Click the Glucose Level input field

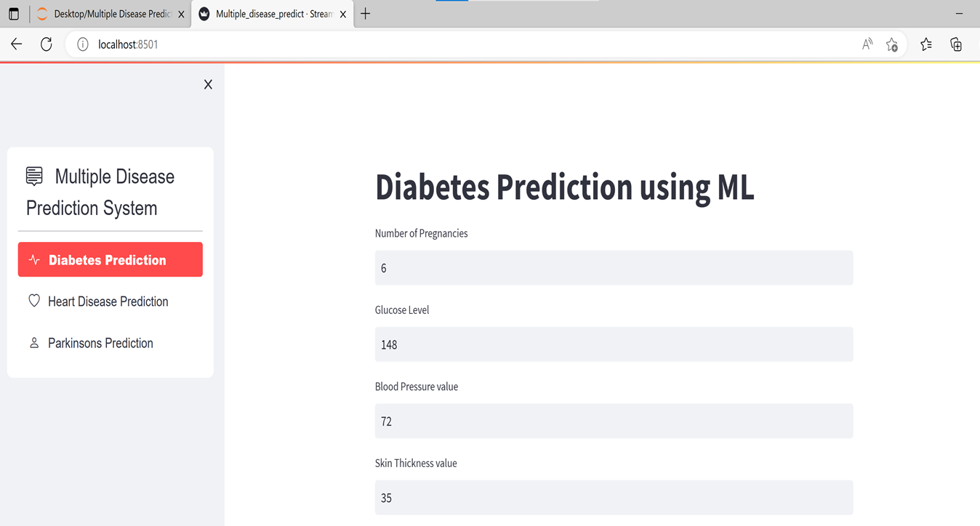614,344
